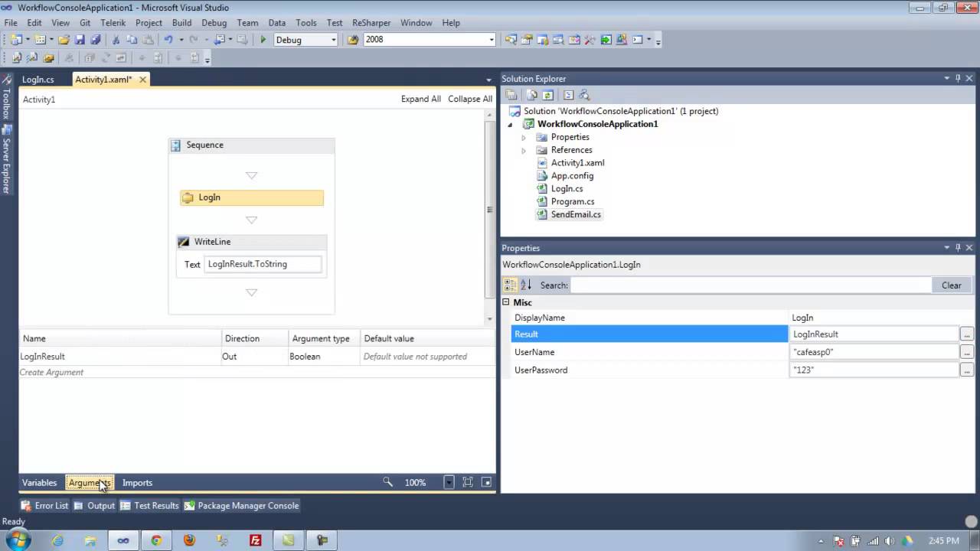Switch to the Variables tab

point(39,483)
